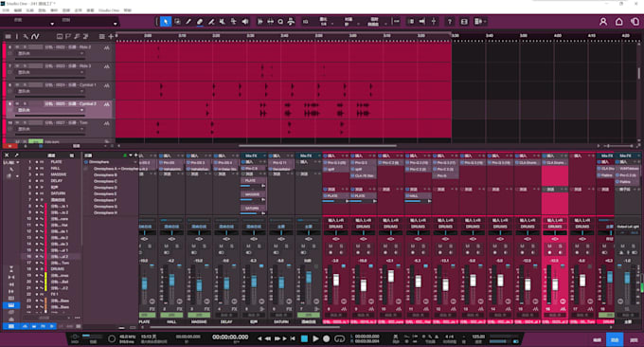This screenshot has height=347, width=644.
Task: Click PLATE send on channel 8
Action: pyautogui.click(x=335, y=195)
